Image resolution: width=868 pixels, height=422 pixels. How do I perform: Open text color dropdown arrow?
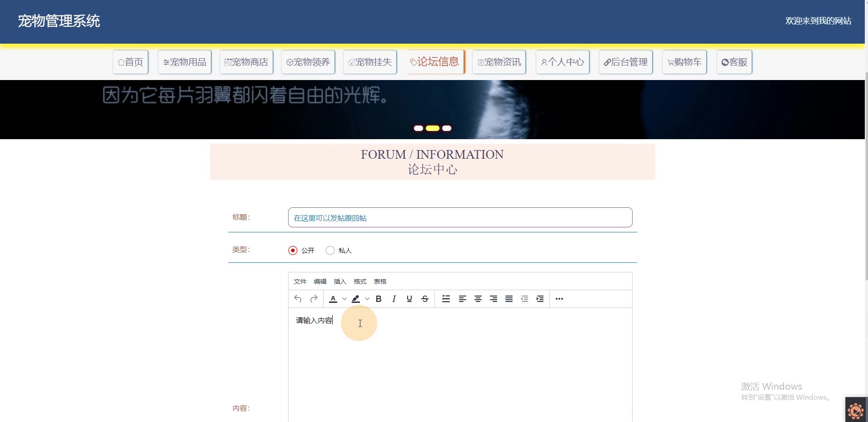tap(344, 299)
